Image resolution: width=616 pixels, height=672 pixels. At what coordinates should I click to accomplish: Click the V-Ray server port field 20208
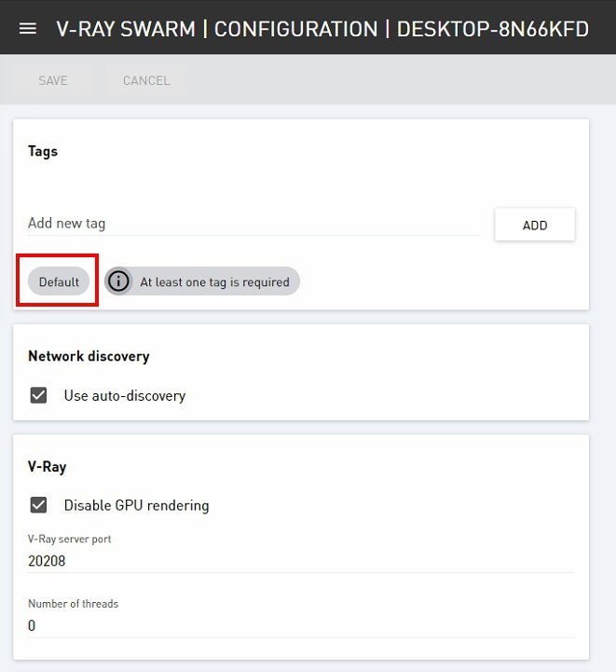[301, 561]
